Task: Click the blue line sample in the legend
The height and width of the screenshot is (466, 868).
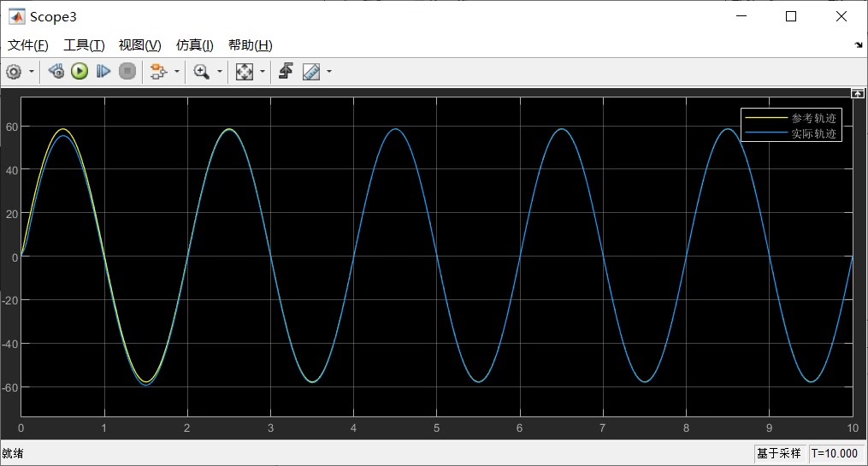Action: 766,133
